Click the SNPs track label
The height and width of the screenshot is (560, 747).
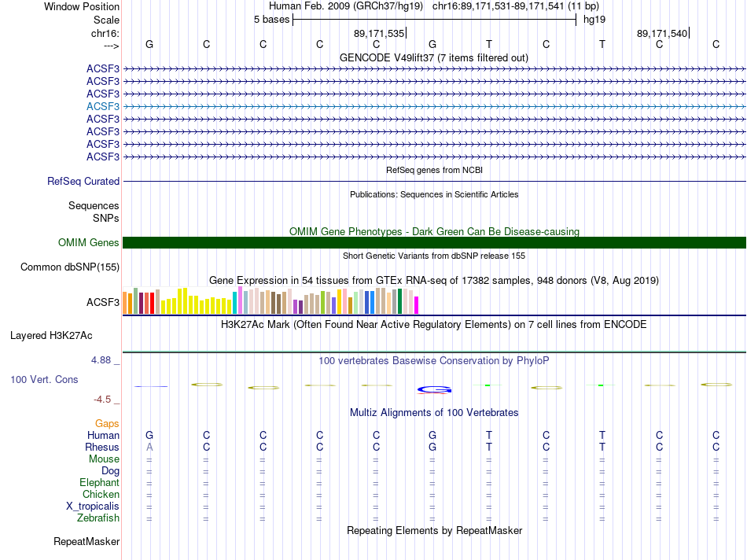[x=106, y=218]
